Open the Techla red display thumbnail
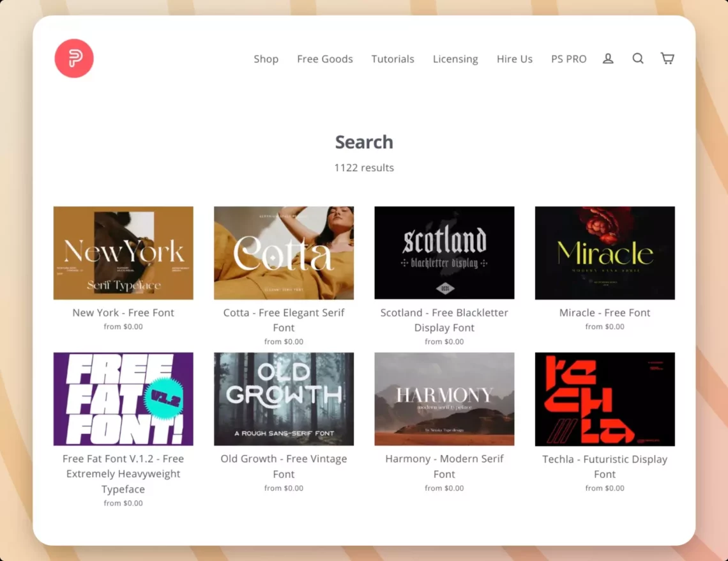This screenshot has height=561, width=728. point(605,399)
